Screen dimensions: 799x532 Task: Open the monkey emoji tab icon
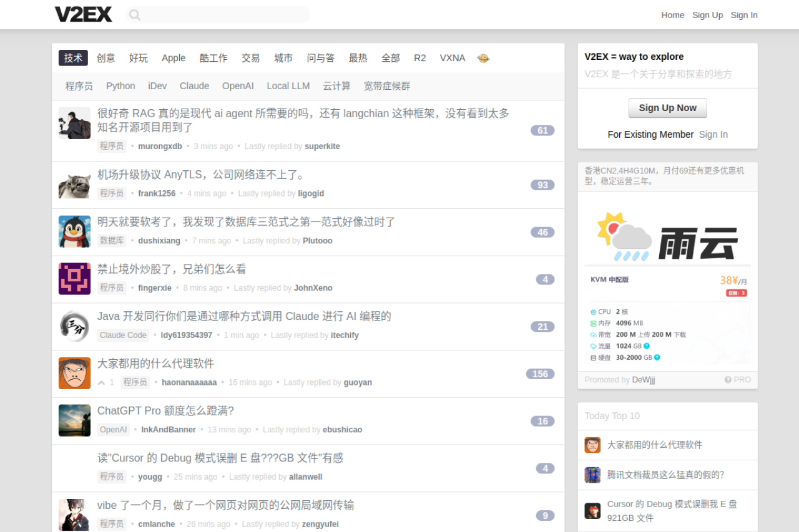[483, 58]
